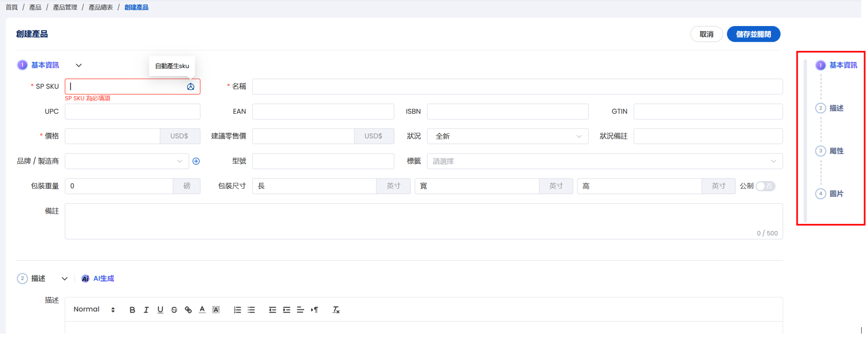This screenshot has height=338, width=868.
Task: Open the 標籤 tags dropdown
Action: 605,161
